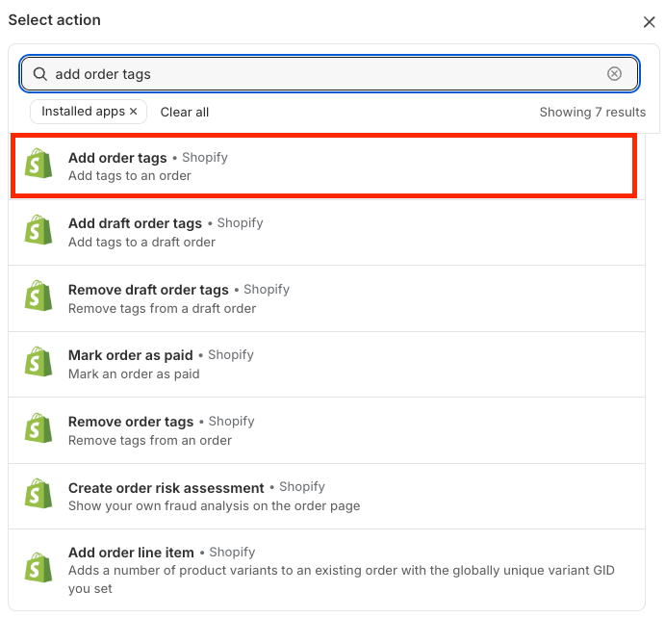Click 'Add tags to an order' description
Image resolution: width=665 pixels, height=644 pixels.
[129, 175]
